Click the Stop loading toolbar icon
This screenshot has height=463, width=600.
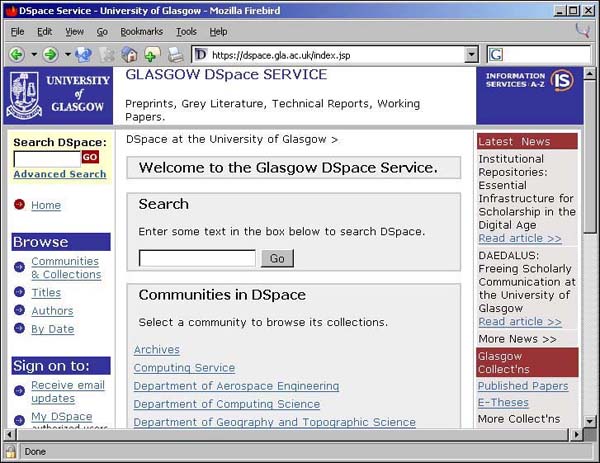[107, 55]
